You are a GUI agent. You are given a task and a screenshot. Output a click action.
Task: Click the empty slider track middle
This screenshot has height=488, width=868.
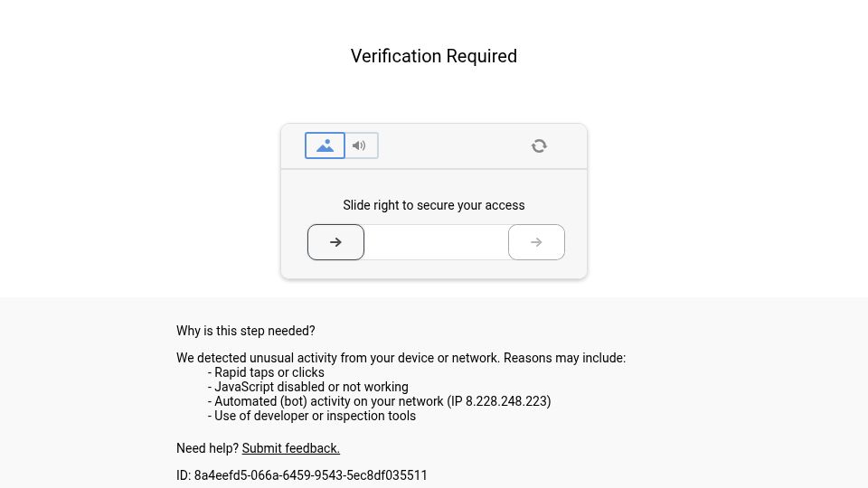point(436,242)
